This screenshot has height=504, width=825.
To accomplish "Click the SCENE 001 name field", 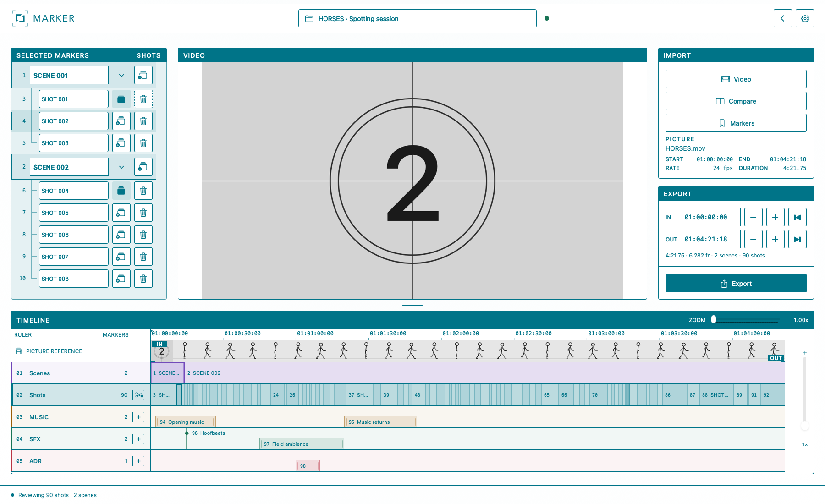I will pyautogui.click(x=69, y=75).
